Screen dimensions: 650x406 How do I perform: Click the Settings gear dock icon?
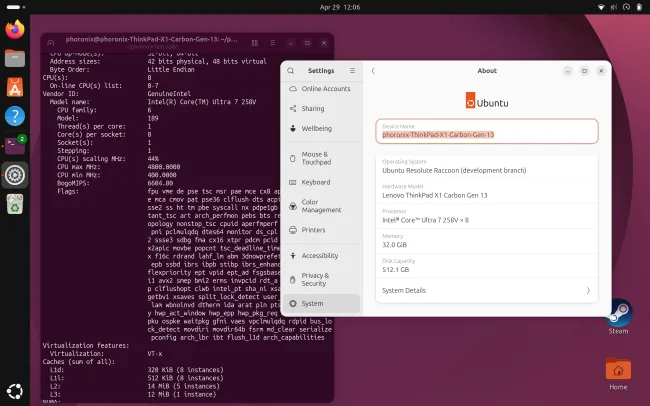click(x=15, y=175)
